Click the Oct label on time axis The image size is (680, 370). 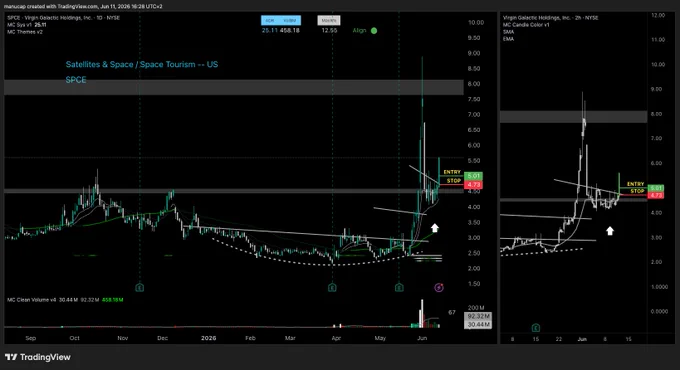[74, 338]
